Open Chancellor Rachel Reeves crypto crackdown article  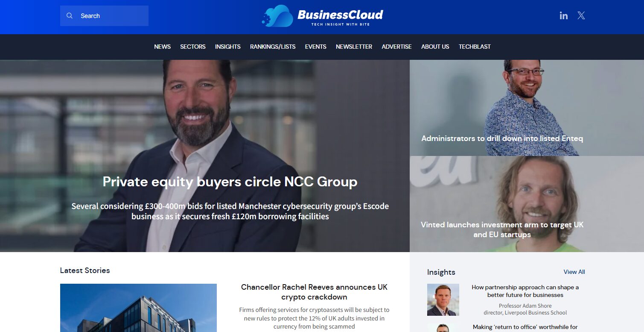tap(315, 292)
